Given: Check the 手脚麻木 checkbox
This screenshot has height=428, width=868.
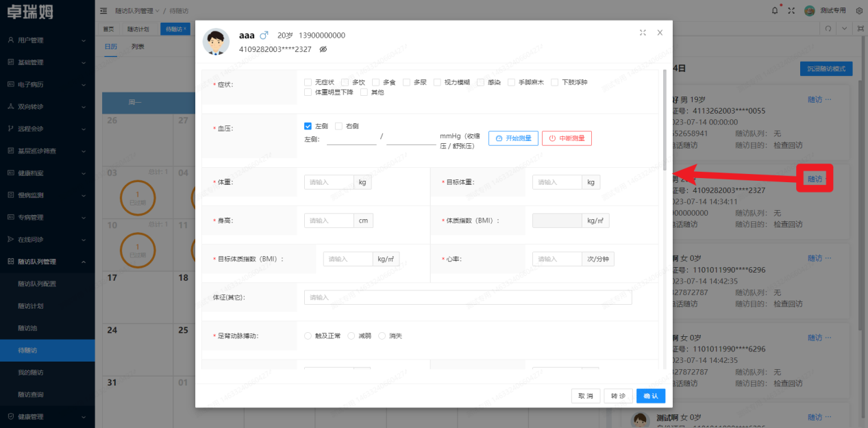Looking at the screenshot, I should [x=512, y=82].
